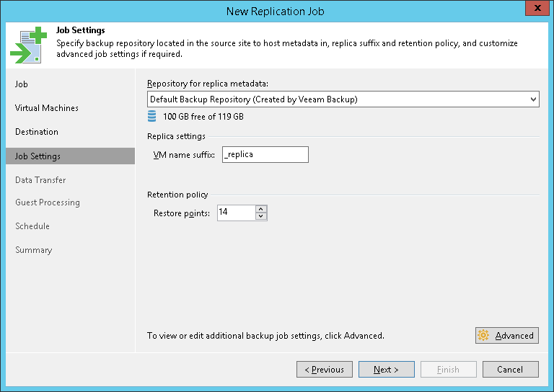This screenshot has width=554, height=392.
Task: Increase restore points with up arrow
Action: pos(261,209)
